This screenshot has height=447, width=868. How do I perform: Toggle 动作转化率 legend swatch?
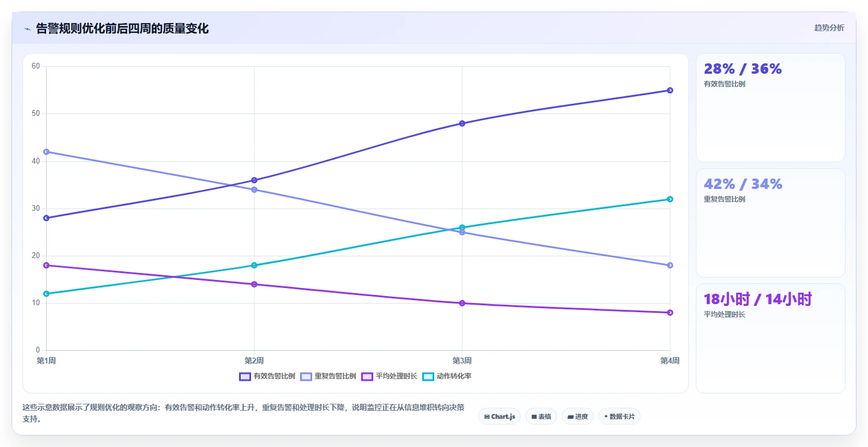428,377
